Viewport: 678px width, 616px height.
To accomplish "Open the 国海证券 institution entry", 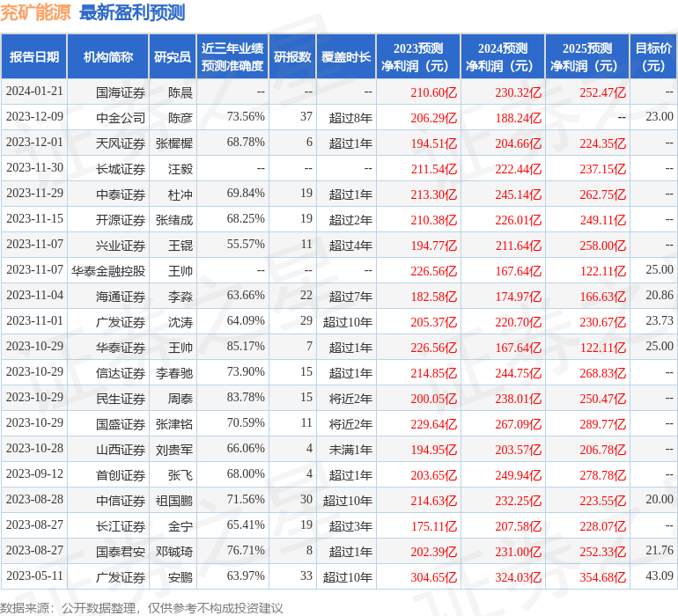I will pos(121,92).
